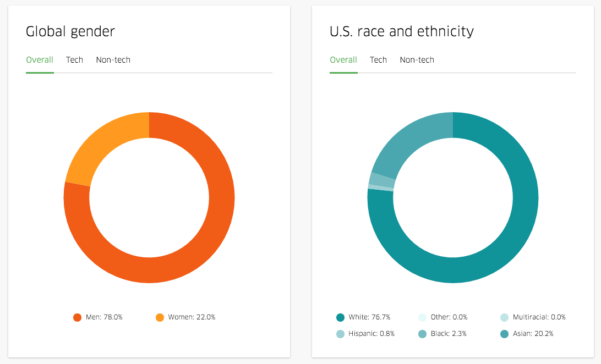The image size is (601, 364).
Task: Click the Hispanic legend color dot
Action: (x=340, y=334)
